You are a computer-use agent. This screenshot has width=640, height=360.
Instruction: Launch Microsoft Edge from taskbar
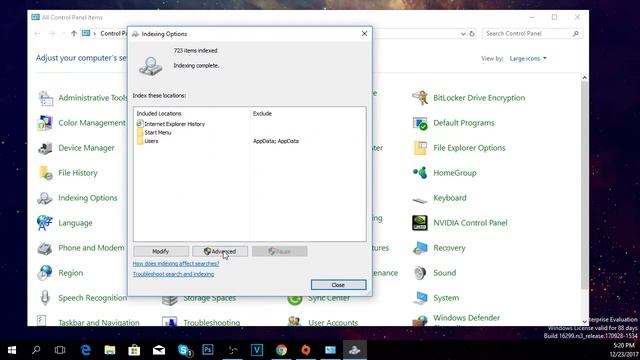pos(85,350)
